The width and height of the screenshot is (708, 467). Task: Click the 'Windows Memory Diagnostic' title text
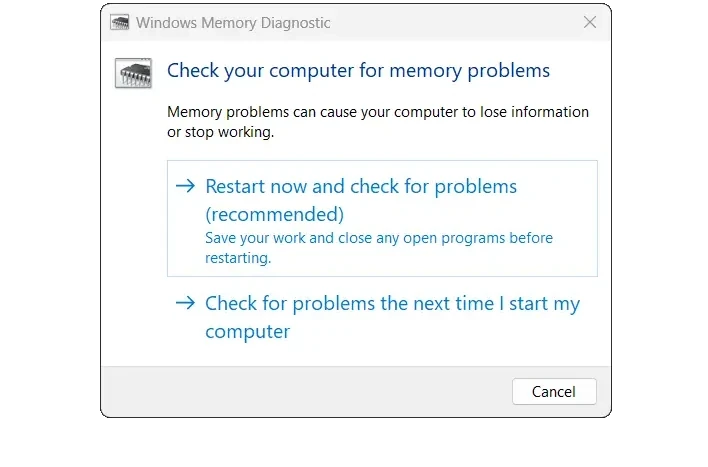233,23
